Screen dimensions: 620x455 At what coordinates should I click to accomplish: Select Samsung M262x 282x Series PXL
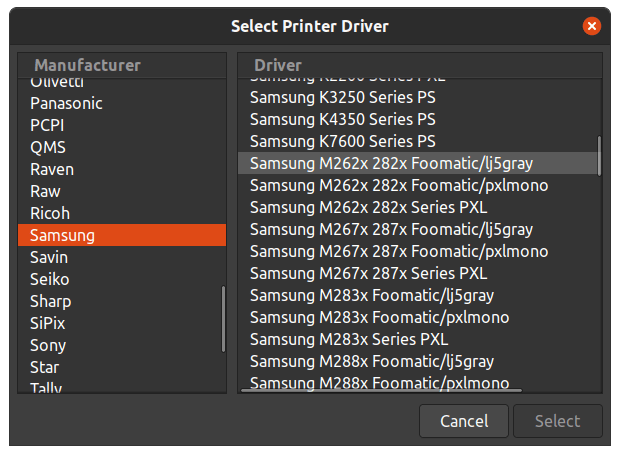click(420, 208)
